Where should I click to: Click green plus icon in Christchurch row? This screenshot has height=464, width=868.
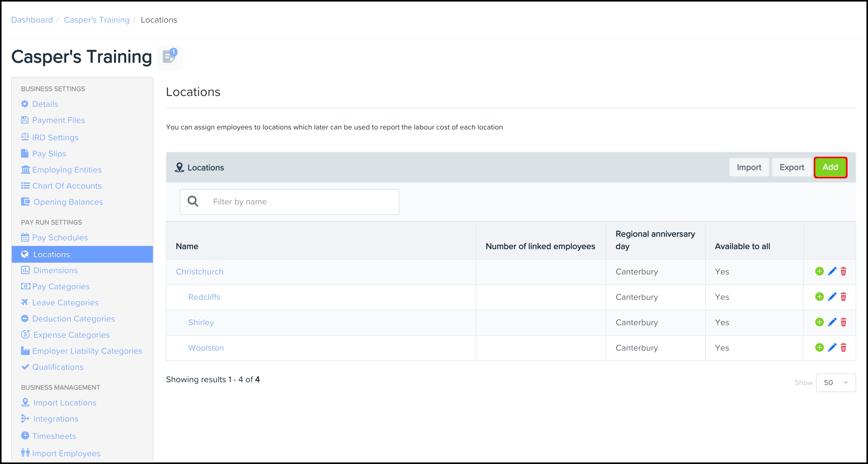click(819, 271)
